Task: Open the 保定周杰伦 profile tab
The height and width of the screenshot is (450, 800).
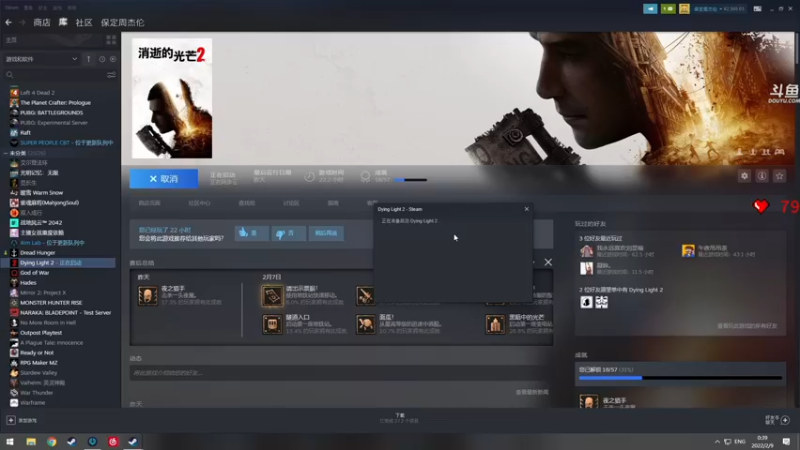Action: click(122, 22)
